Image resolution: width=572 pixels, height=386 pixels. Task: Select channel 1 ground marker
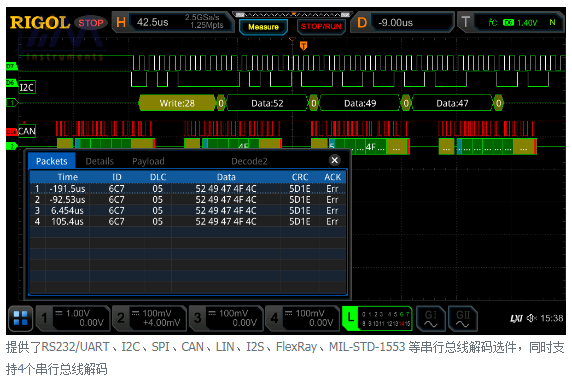tap(12, 103)
